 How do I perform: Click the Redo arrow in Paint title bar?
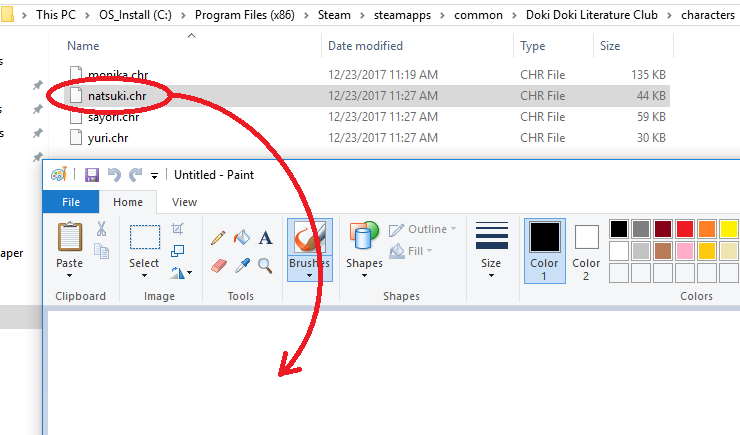click(x=136, y=175)
